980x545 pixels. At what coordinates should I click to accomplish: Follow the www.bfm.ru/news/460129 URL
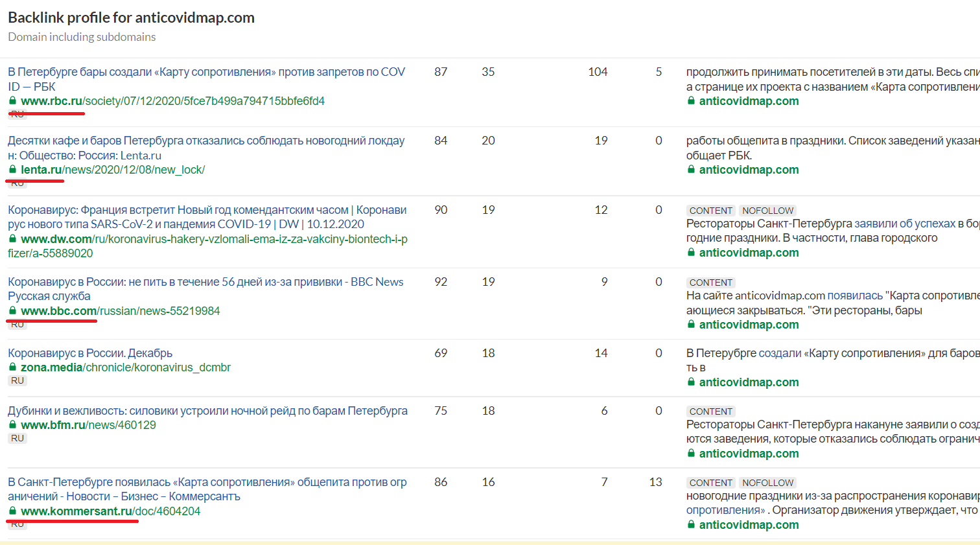88,425
